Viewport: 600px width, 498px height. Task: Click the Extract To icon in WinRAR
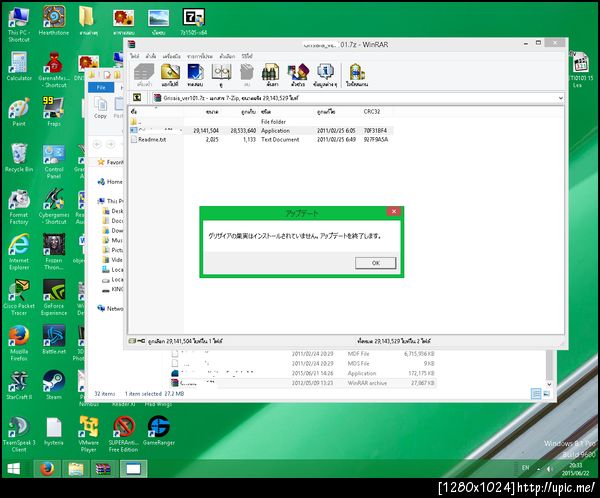(x=170, y=75)
